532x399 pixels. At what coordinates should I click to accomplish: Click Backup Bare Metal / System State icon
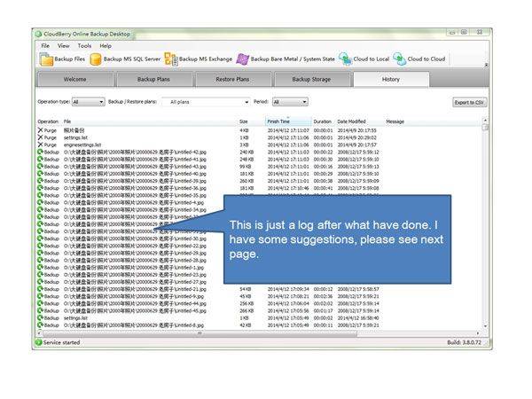(x=243, y=59)
